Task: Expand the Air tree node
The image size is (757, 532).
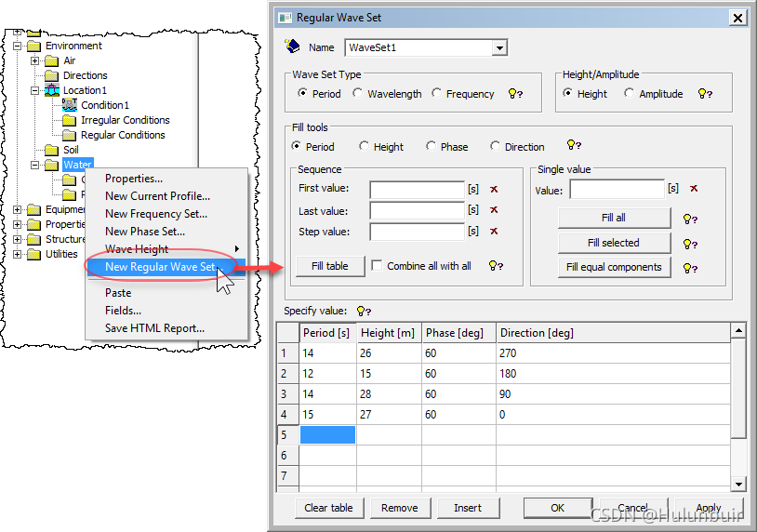Action: point(34,60)
